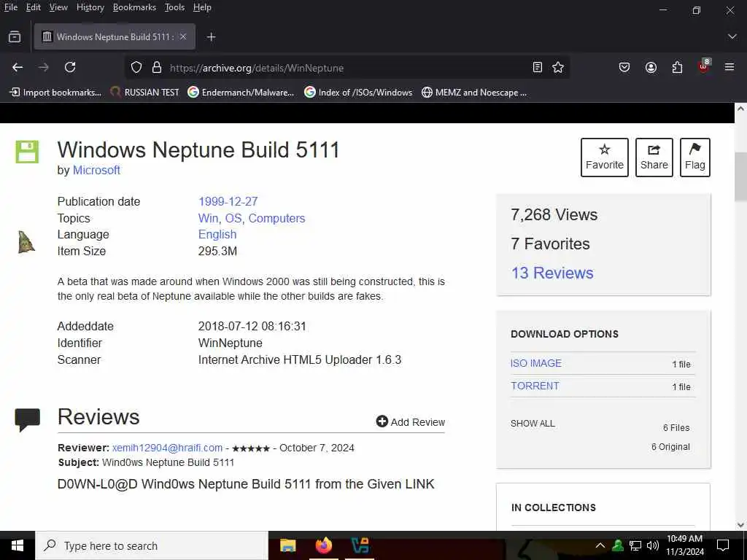Open the Help menu
Image resolution: width=747 pixels, height=560 pixels.
(x=202, y=7)
